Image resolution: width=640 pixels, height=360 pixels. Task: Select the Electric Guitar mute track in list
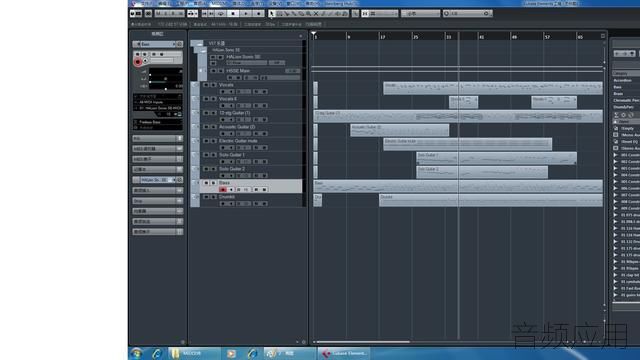[238, 141]
